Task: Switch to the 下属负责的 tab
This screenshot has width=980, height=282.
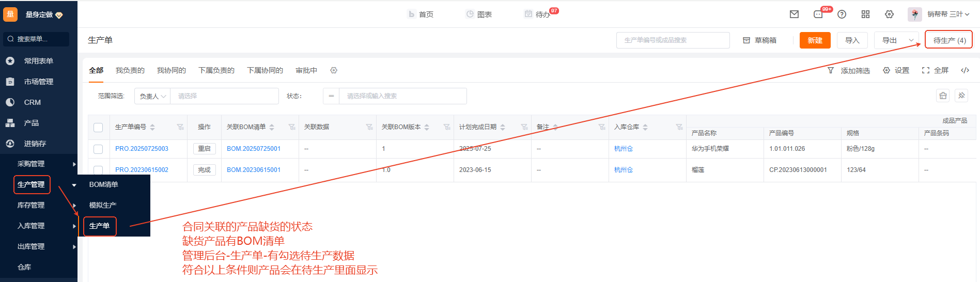Action: click(216, 70)
